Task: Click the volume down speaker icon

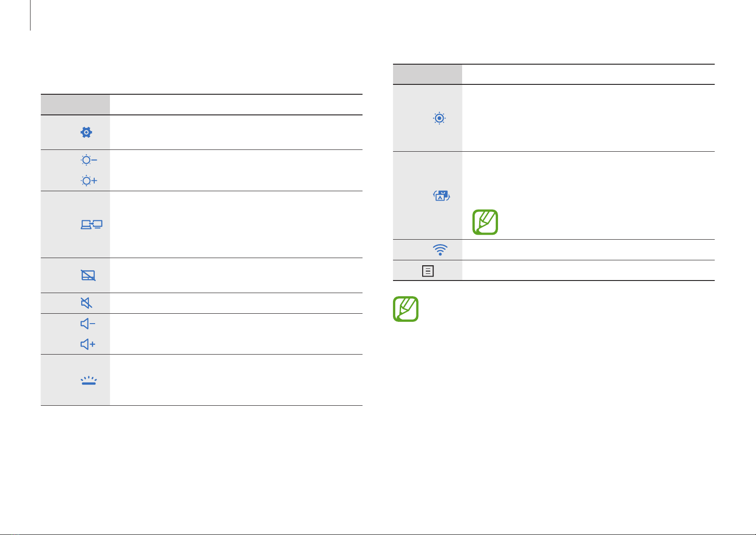Action: [88, 324]
